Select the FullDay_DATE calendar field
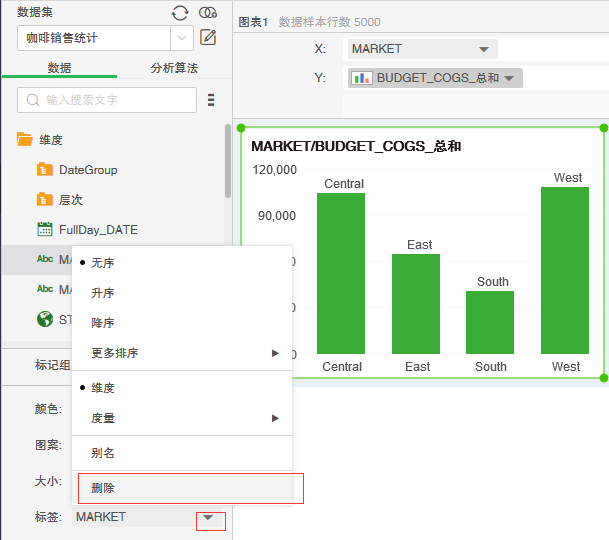Image resolution: width=609 pixels, height=540 pixels. pyautogui.click(x=97, y=230)
